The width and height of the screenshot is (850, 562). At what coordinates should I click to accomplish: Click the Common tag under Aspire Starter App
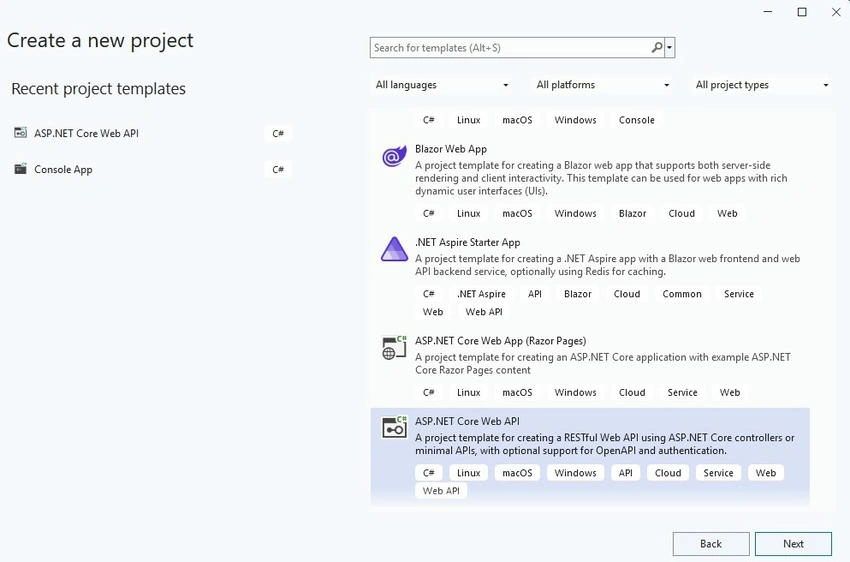pos(682,294)
